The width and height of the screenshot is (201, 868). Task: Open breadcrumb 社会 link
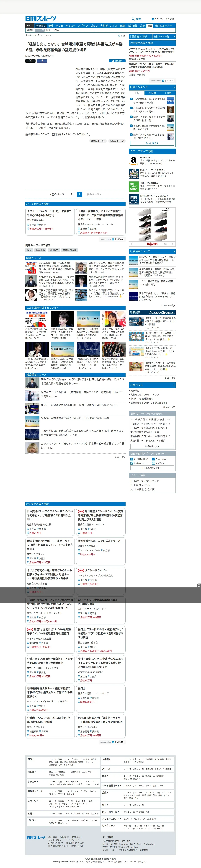(37, 35)
